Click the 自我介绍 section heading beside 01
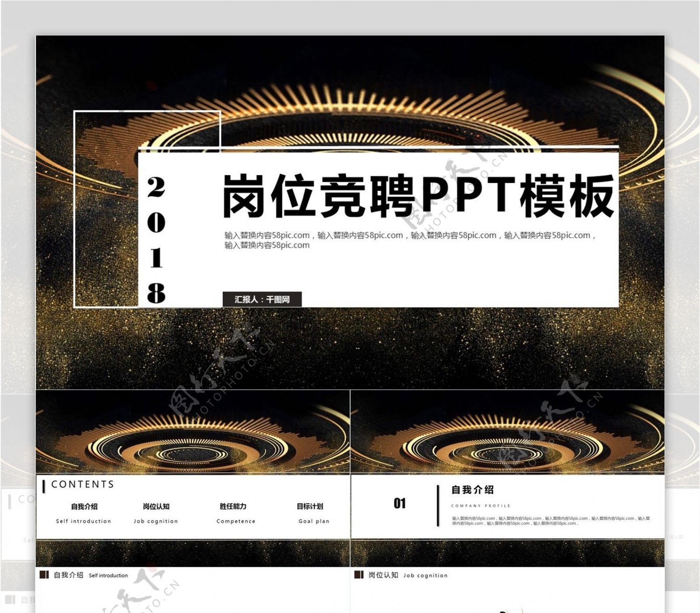 click(472, 490)
